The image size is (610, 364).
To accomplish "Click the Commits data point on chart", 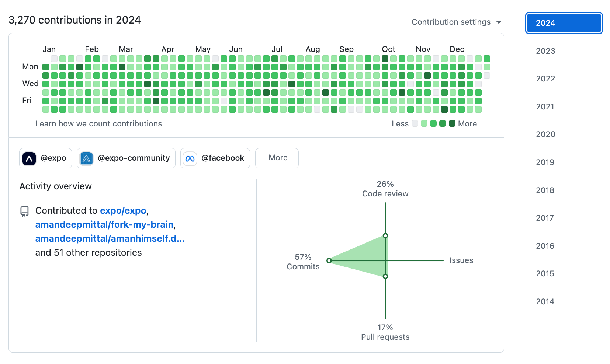I will 329,260.
